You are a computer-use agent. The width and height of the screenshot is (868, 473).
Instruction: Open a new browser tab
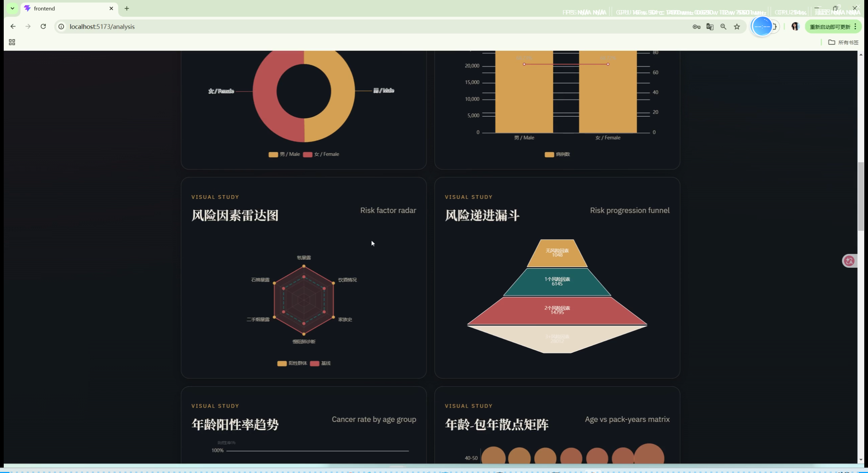tap(127, 8)
